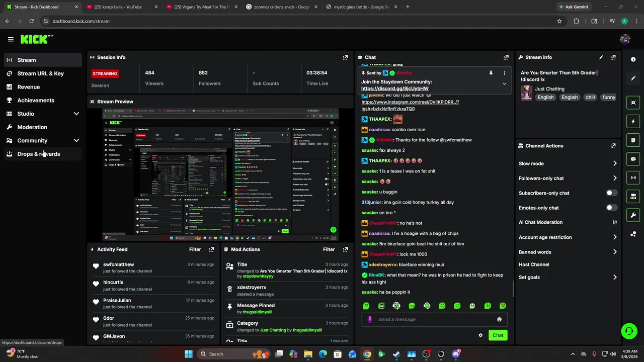Open Steam from taskbar
Screen dimensions: 644x362
pos(396,354)
